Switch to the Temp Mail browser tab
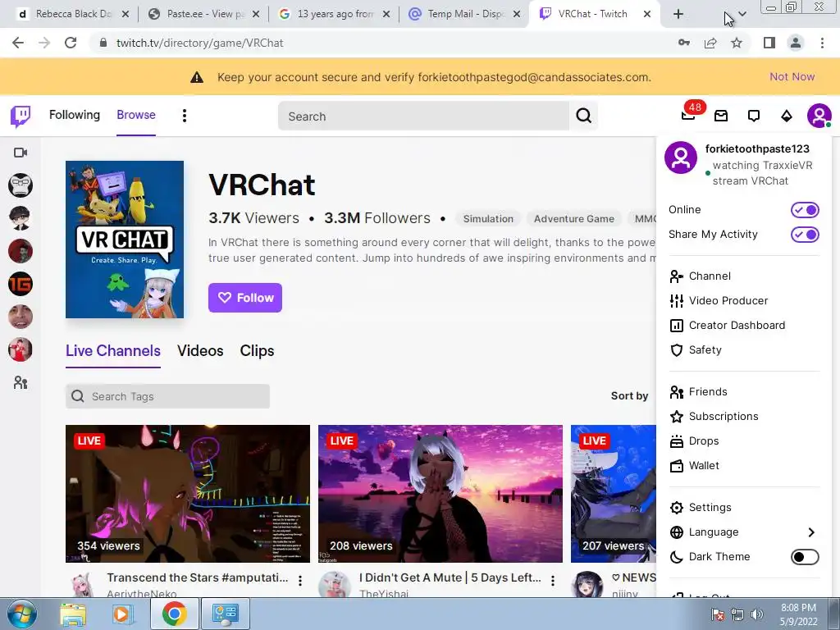 click(464, 14)
